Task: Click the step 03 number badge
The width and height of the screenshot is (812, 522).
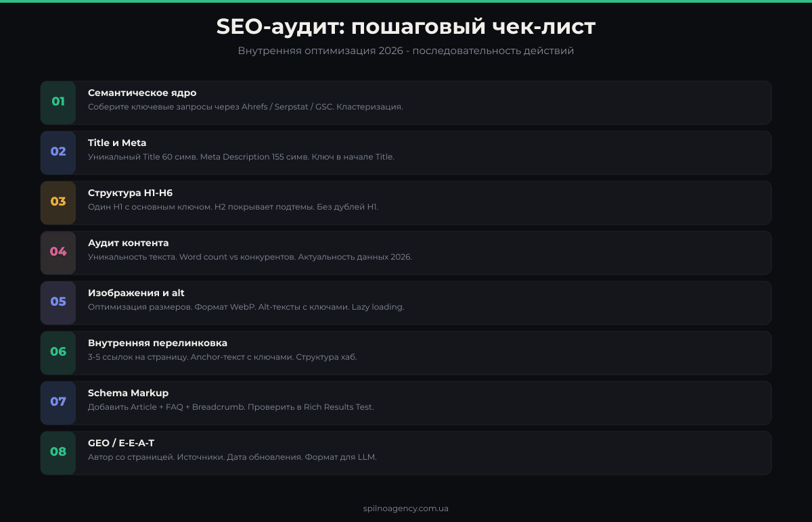Action: [x=58, y=202]
